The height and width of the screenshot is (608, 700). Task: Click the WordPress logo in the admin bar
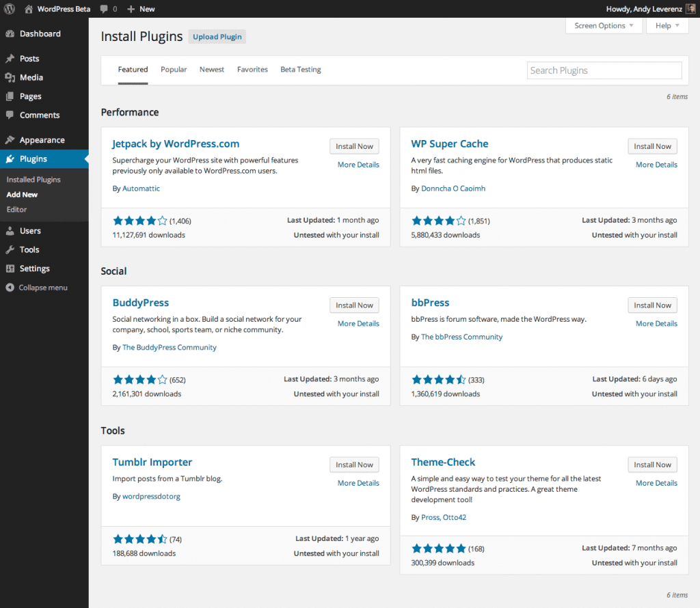click(x=8, y=9)
